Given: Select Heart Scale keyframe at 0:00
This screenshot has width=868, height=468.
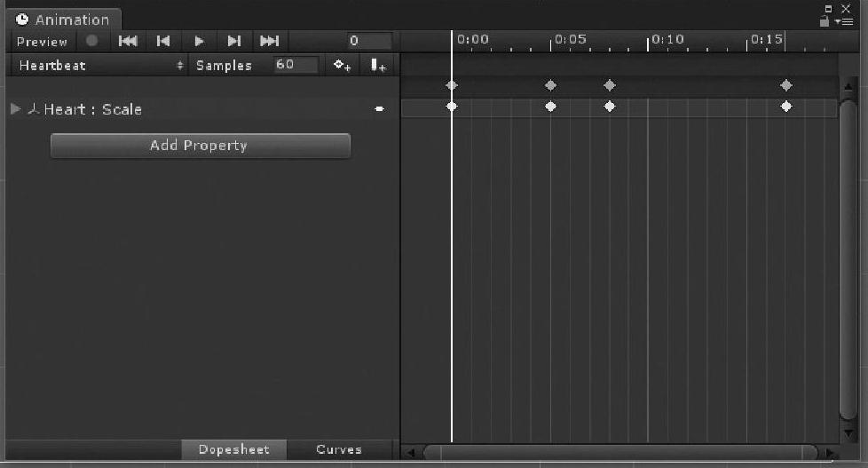Looking at the screenshot, I should tap(452, 107).
